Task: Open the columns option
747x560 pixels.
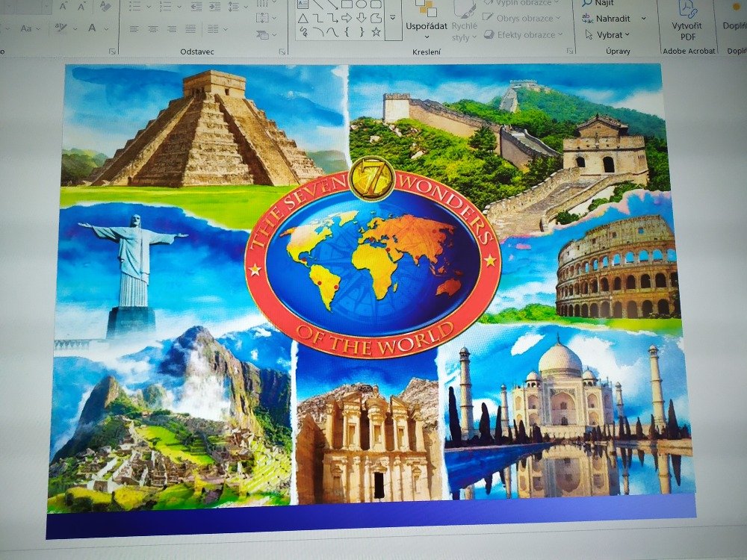Action: click(x=212, y=29)
